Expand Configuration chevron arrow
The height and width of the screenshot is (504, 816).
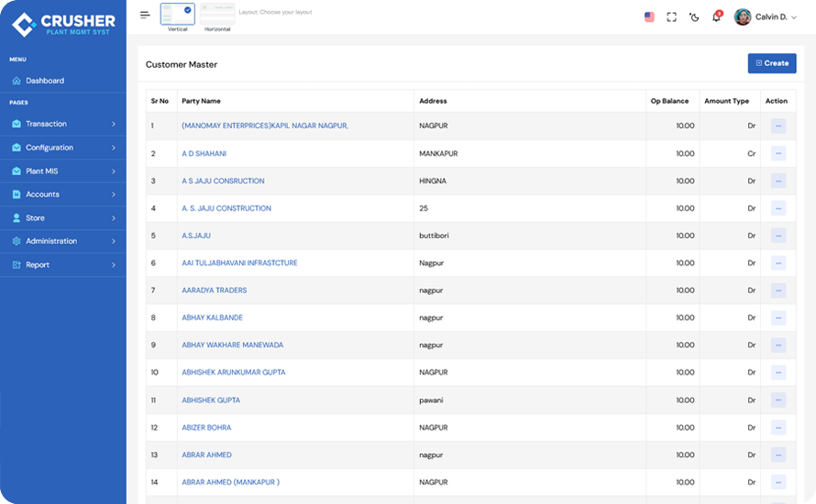pyautogui.click(x=114, y=148)
